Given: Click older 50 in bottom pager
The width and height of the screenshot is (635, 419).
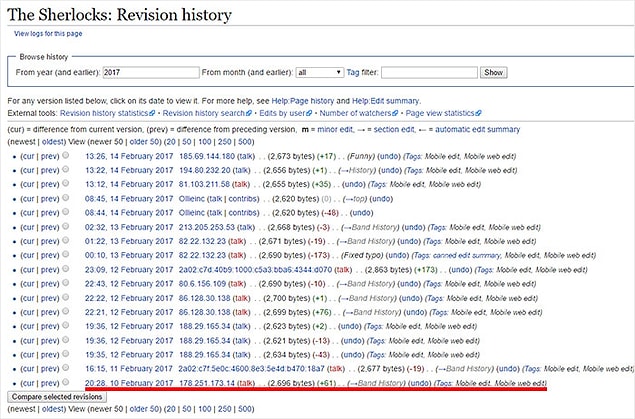Looking at the screenshot, I should coord(144,409).
